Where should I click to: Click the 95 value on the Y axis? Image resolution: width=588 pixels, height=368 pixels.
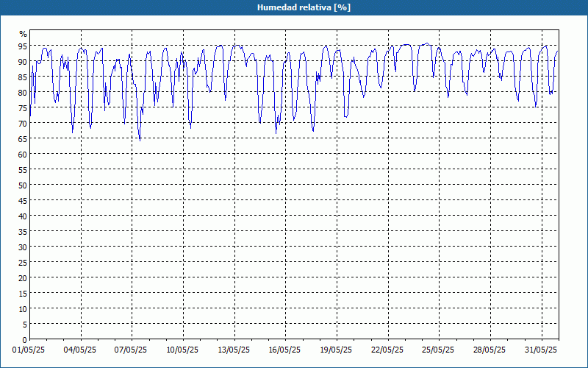tap(23, 46)
